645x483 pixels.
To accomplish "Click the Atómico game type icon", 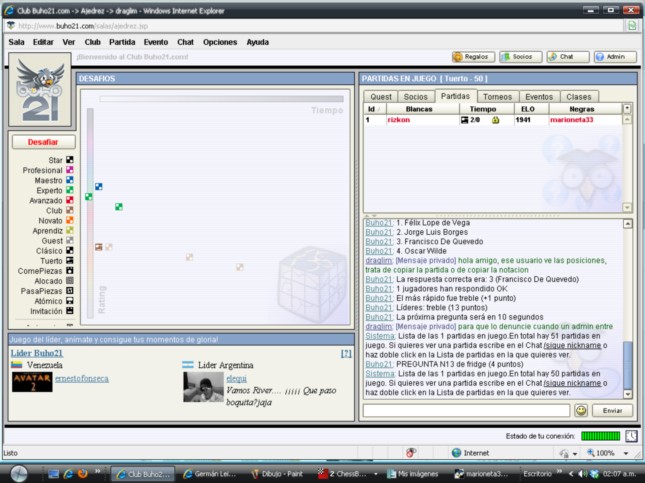I will click(x=70, y=301).
